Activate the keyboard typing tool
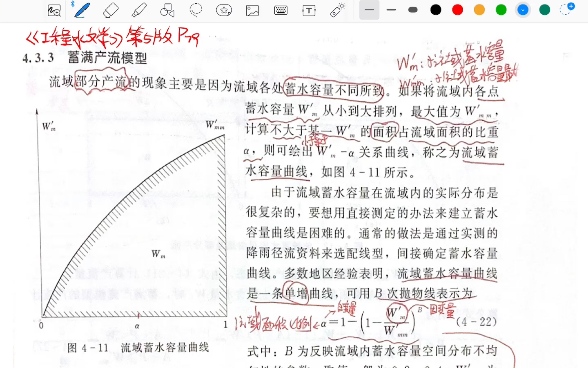The width and height of the screenshot is (588, 368). coord(280,10)
